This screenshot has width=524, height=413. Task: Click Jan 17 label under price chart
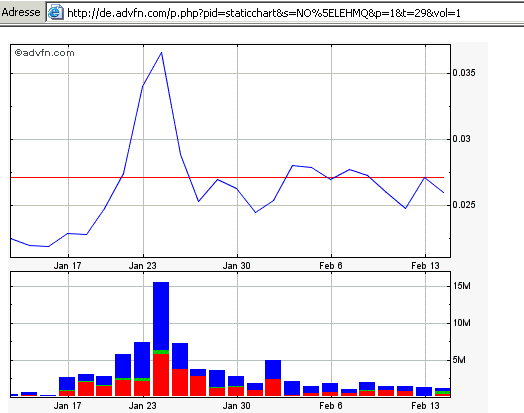(x=68, y=266)
